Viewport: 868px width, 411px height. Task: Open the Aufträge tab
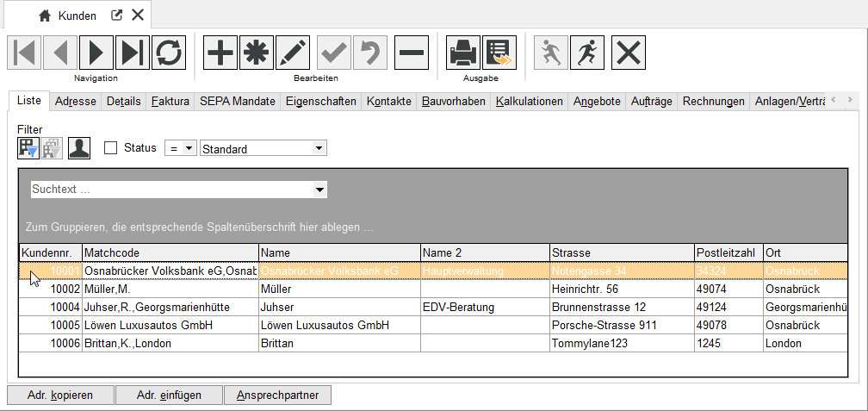click(652, 102)
